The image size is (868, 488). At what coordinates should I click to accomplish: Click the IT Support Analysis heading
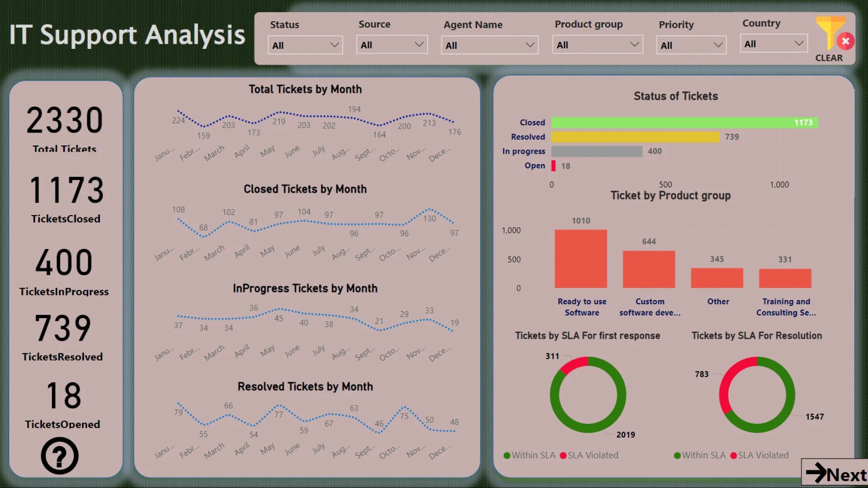(127, 35)
